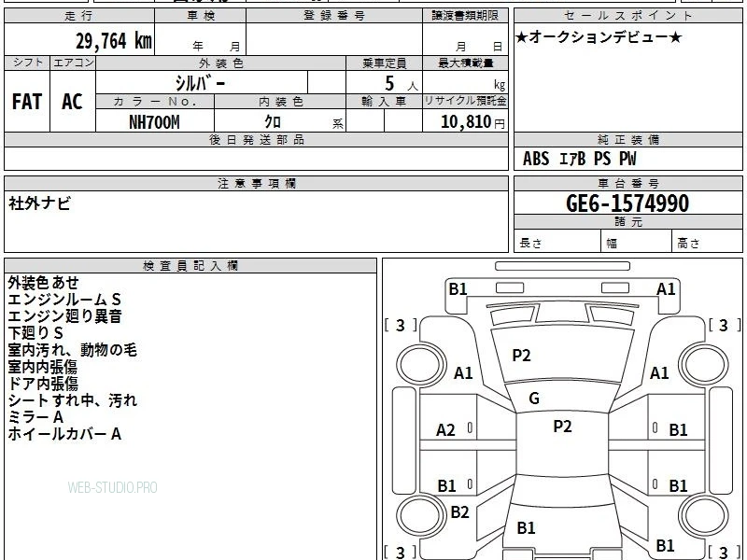
Task: Select inspector note ホイールカバー A
Action: [x=64, y=434]
